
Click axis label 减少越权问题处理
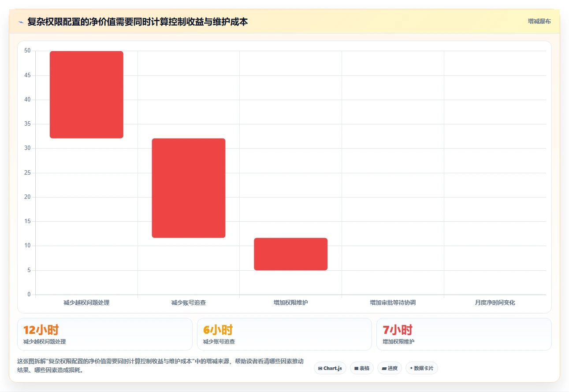86,302
